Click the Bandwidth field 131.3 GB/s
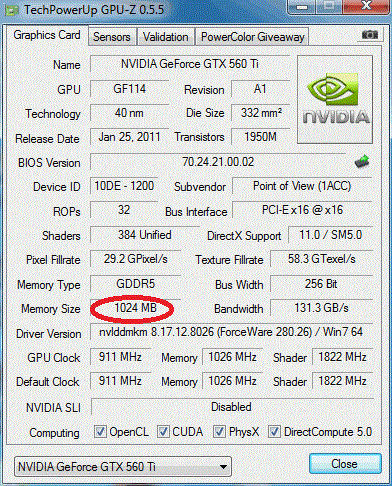392x486 pixels. pos(321,308)
